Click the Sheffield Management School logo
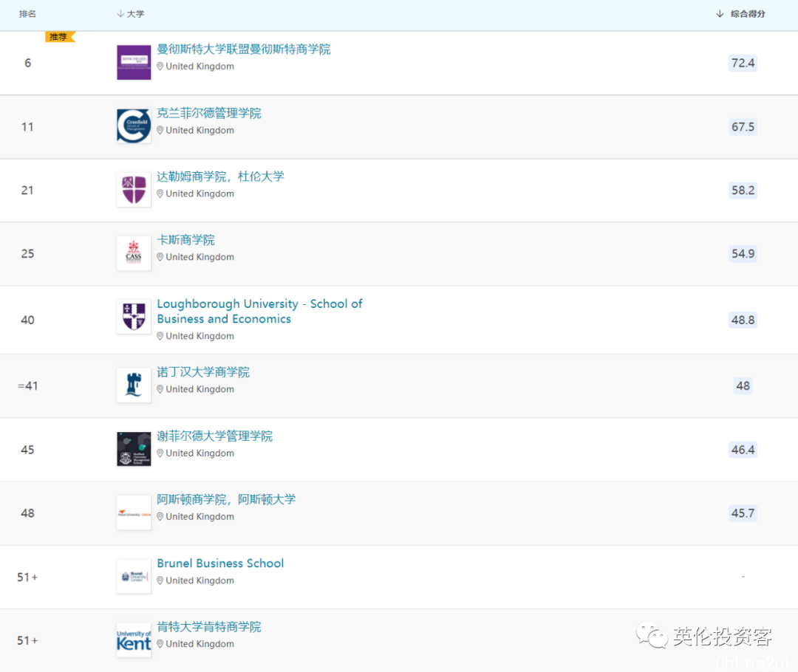The width and height of the screenshot is (798, 672). pyautogui.click(x=134, y=449)
